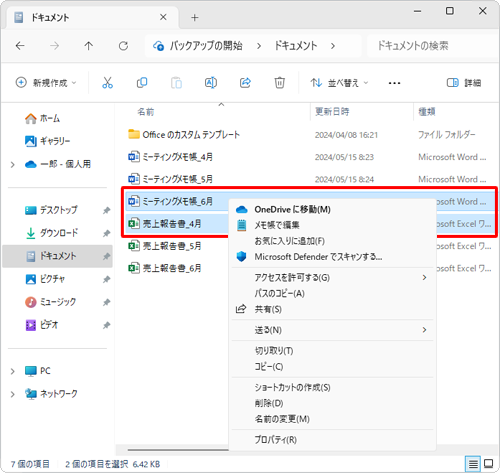Click the Copy icon in toolbar
The height and width of the screenshot is (473, 500).
[x=142, y=83]
